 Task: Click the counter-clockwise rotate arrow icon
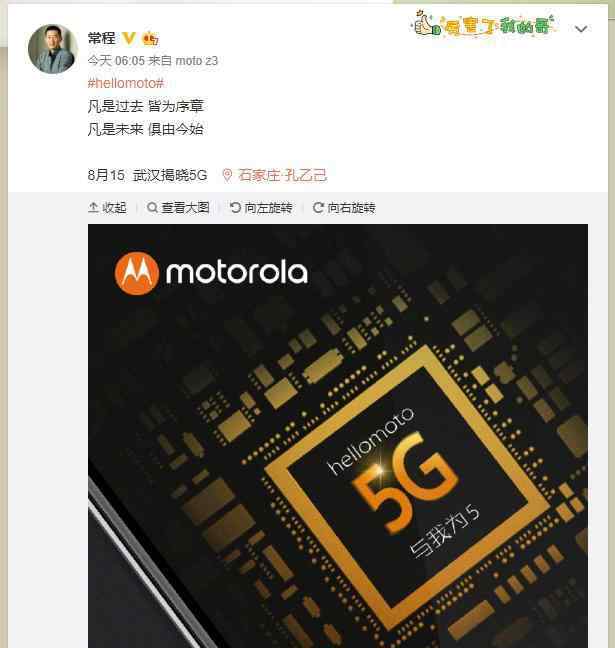pyautogui.click(x=235, y=207)
